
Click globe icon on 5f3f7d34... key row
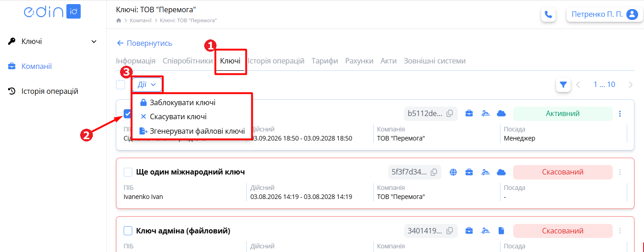453,172
